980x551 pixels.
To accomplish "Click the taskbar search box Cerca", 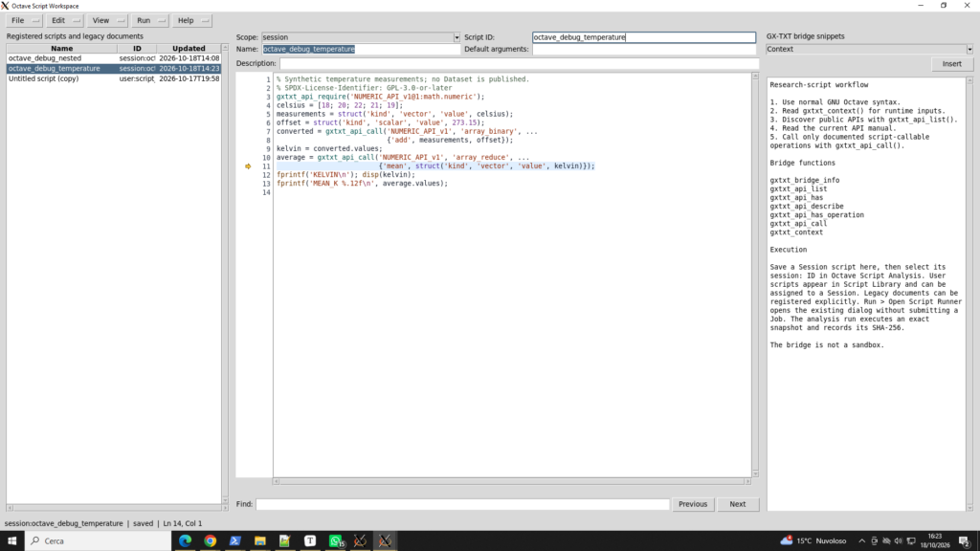I will pyautogui.click(x=98, y=541).
